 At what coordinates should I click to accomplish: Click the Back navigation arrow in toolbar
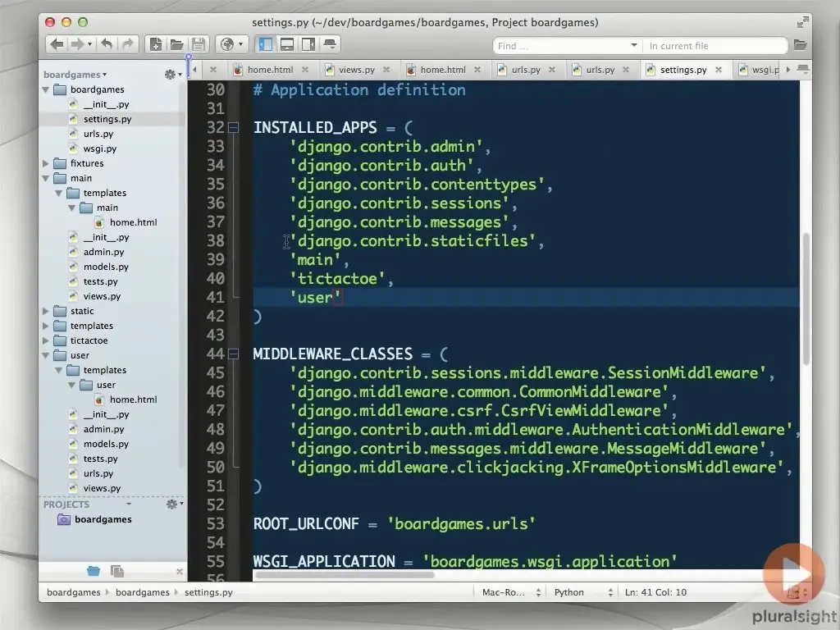coord(57,44)
